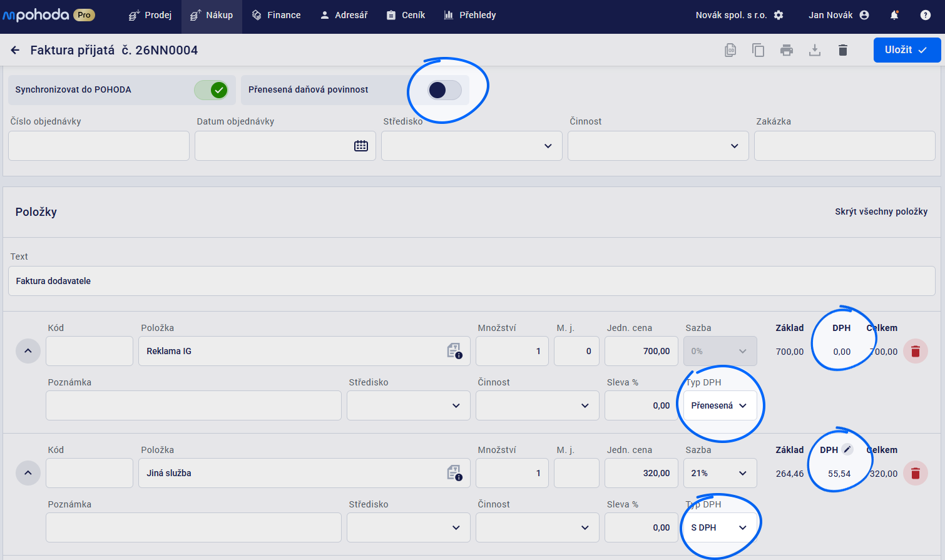Focus the Zakázka field
Screen dimensions: 945x560
point(845,146)
